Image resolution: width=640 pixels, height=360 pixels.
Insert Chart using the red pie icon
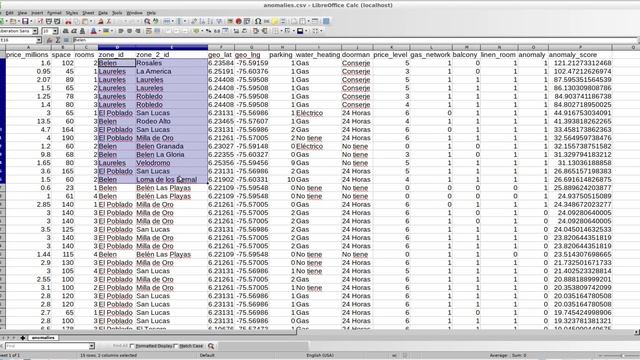[238, 21]
